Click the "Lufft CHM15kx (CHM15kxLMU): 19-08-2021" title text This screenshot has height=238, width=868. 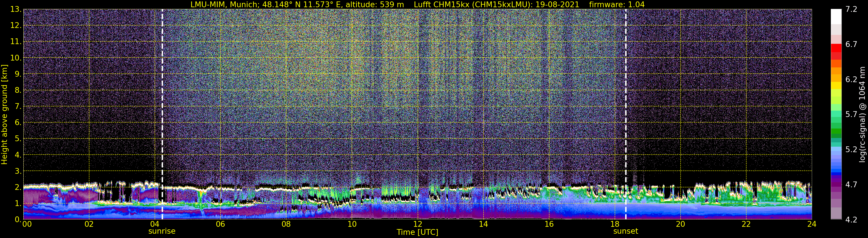click(x=496, y=4)
